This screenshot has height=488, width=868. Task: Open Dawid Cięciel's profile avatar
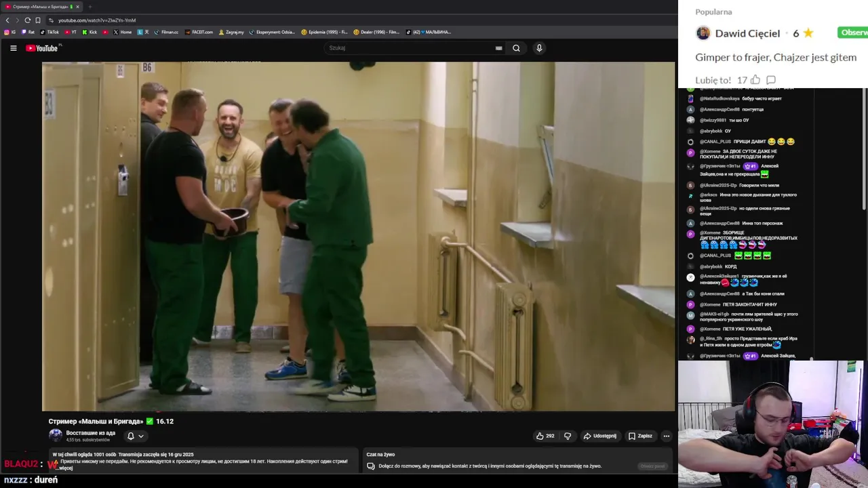[703, 33]
